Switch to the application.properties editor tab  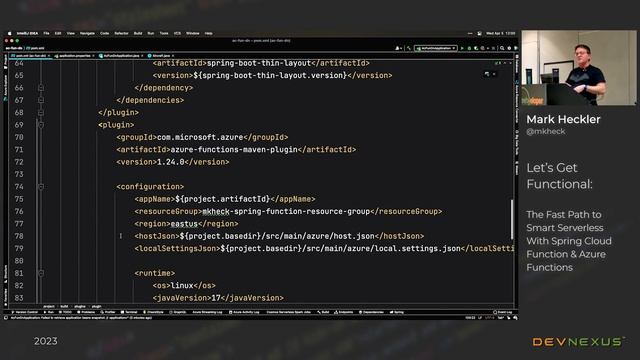click(74, 56)
